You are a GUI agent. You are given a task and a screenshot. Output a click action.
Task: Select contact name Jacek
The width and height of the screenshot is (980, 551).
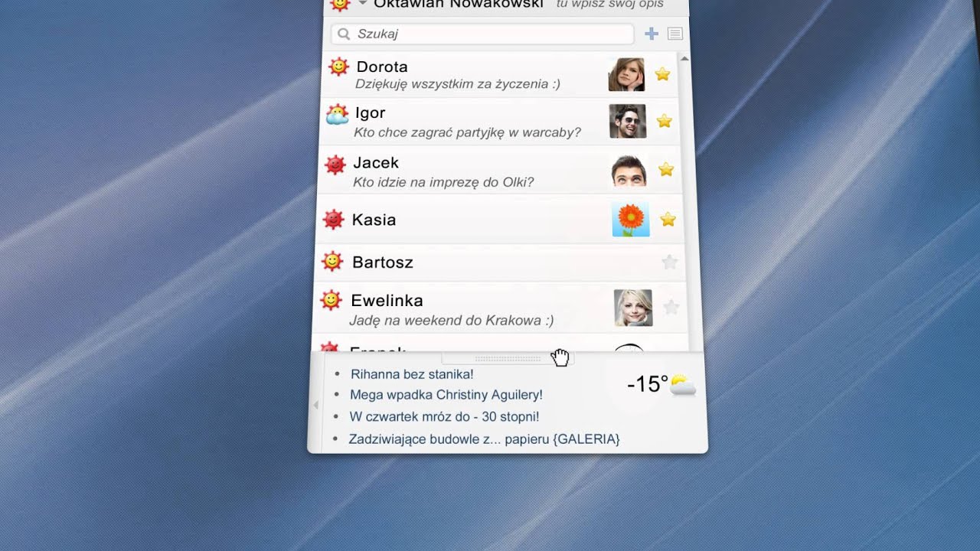376,162
